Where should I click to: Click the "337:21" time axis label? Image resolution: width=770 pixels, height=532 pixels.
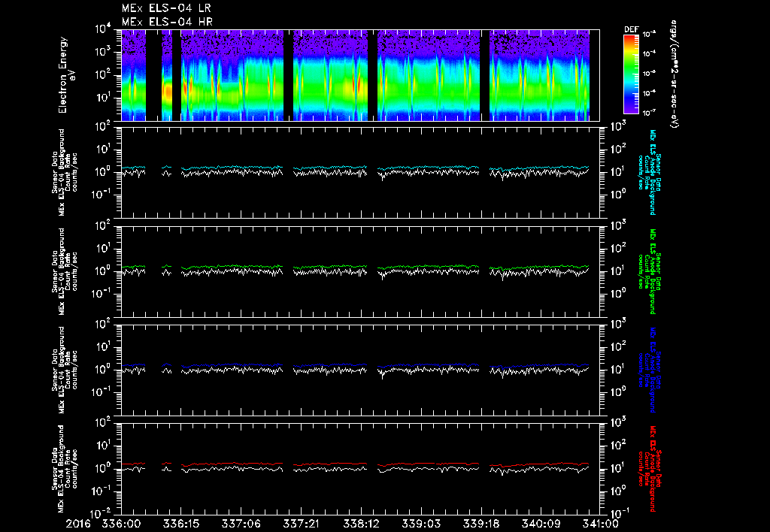click(x=301, y=524)
